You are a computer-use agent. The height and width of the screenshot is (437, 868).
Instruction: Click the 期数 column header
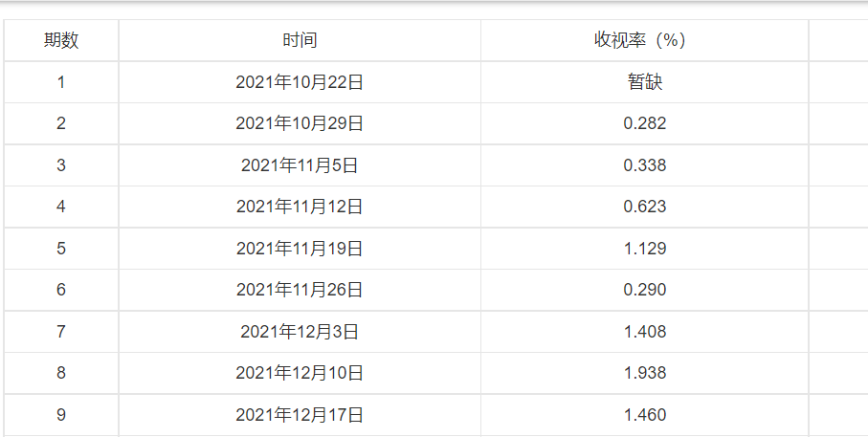(x=61, y=40)
